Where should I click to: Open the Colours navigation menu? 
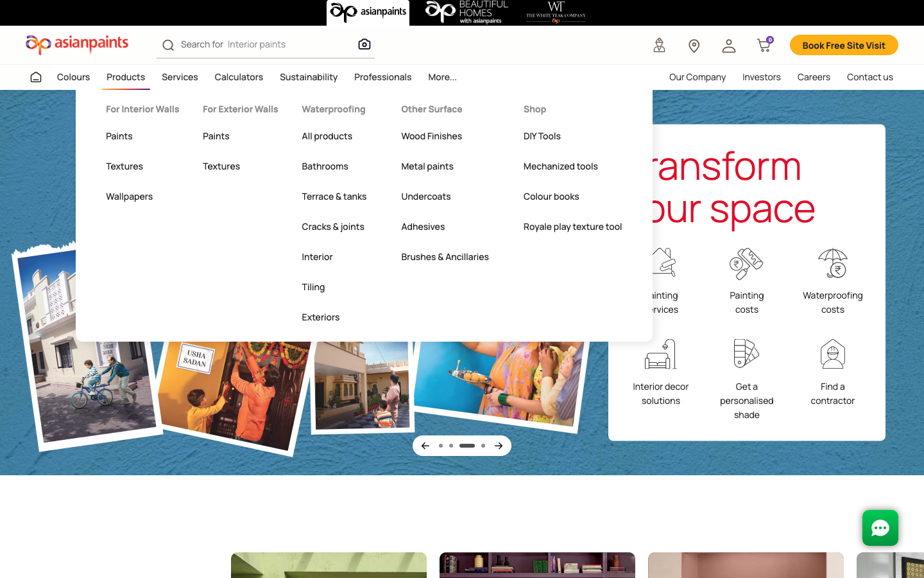point(73,77)
